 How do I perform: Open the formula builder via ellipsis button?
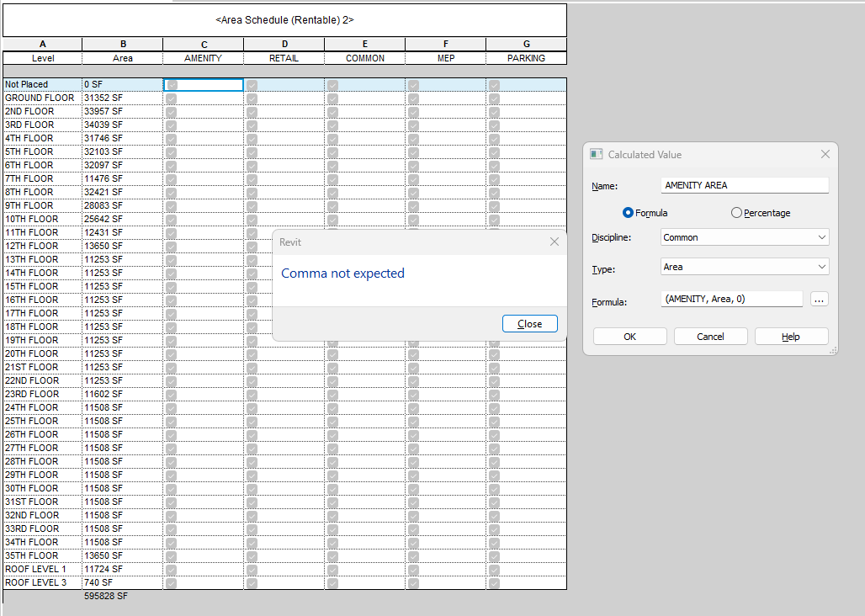point(819,299)
